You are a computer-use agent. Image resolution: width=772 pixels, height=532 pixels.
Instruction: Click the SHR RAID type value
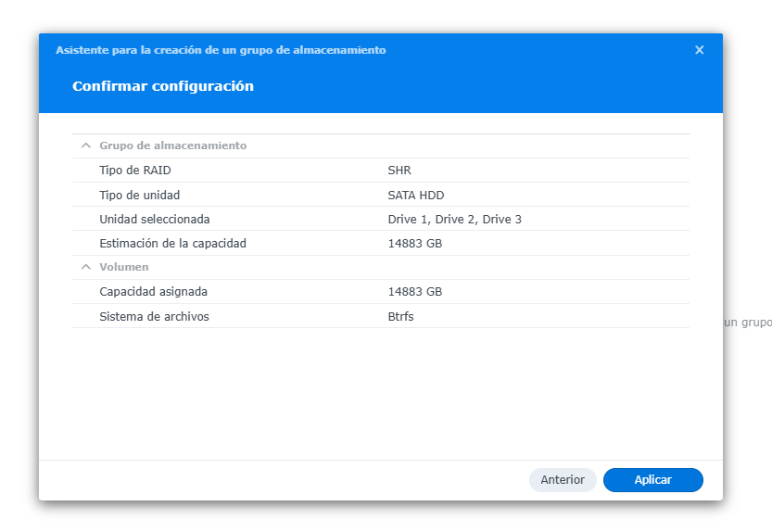click(x=399, y=171)
